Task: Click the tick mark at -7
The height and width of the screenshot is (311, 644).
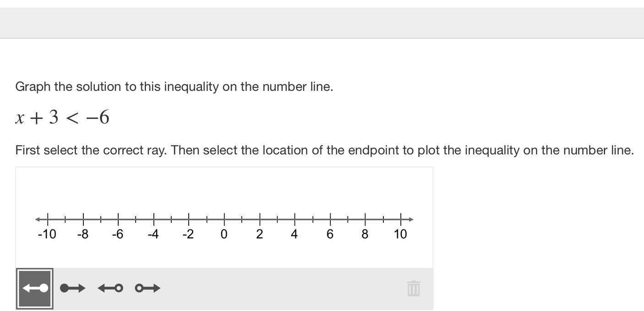Action: tap(101, 219)
